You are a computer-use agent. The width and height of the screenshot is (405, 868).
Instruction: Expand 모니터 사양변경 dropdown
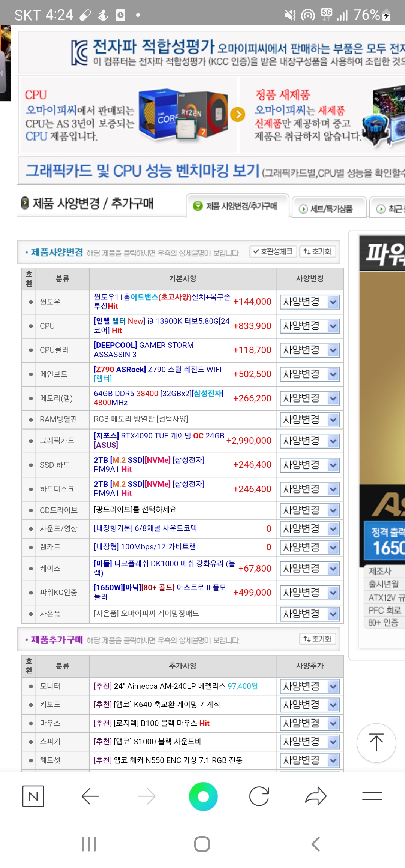coord(310,687)
